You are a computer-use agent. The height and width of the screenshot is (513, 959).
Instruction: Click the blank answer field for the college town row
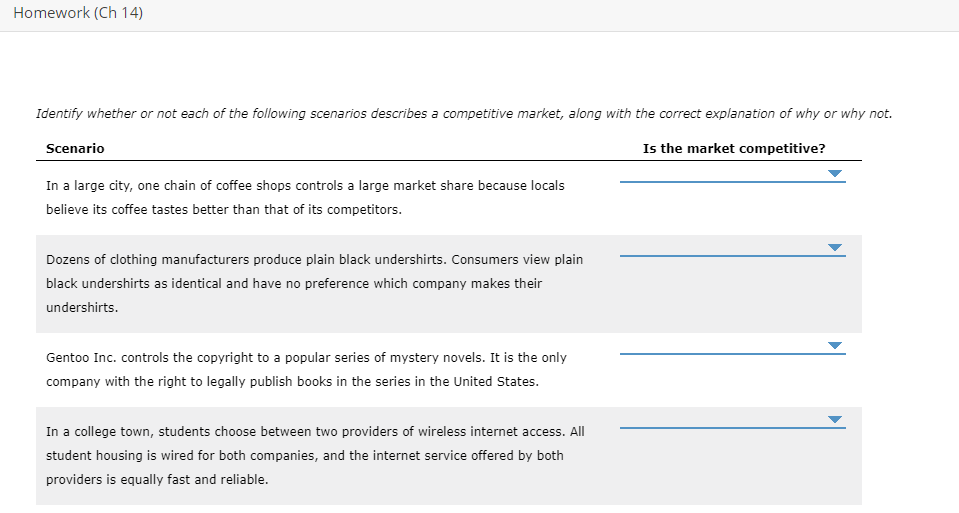coord(720,419)
